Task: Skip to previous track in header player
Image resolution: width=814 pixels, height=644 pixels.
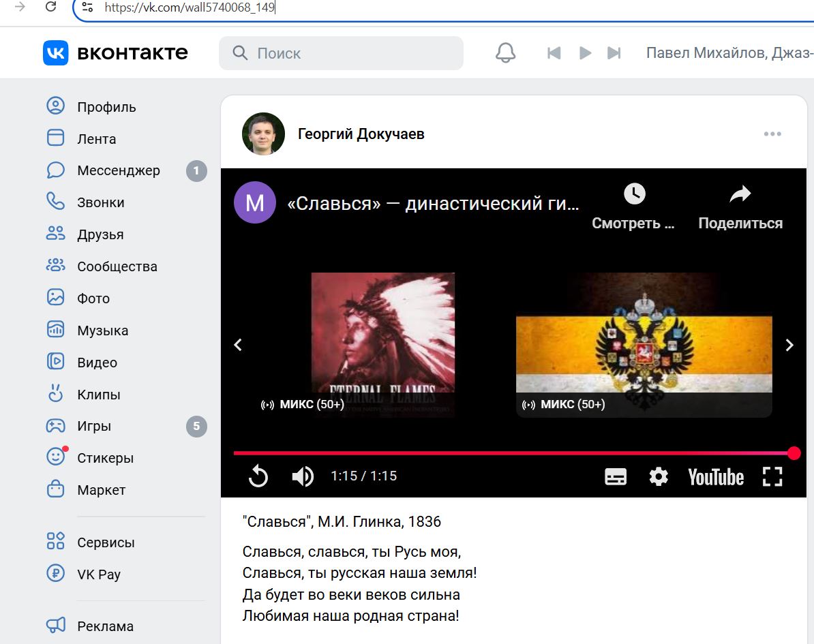Action: click(x=554, y=53)
